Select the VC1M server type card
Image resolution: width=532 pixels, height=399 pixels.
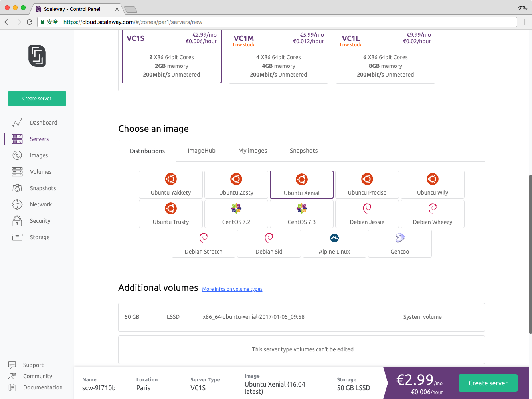[279, 57]
